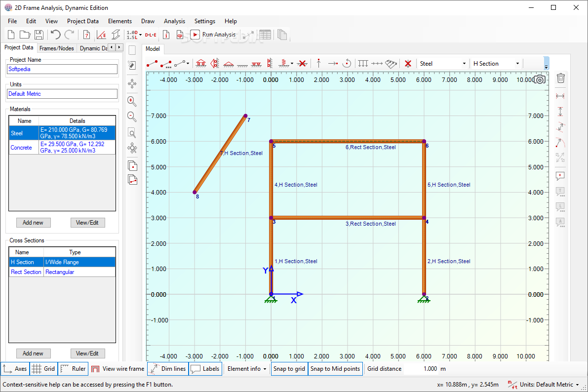Add a vertical roller support icon
Viewport: 588px width, 392px height.
215,63
